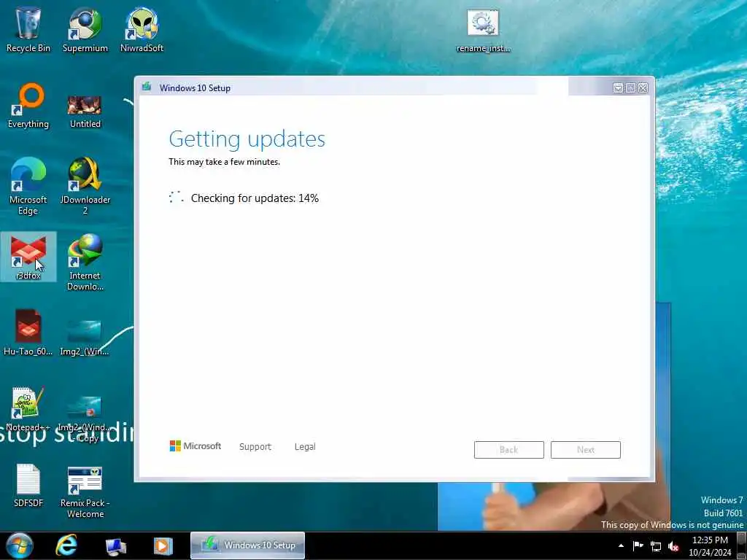
Task: Show hidden tray icons arrow
Action: tap(621, 545)
